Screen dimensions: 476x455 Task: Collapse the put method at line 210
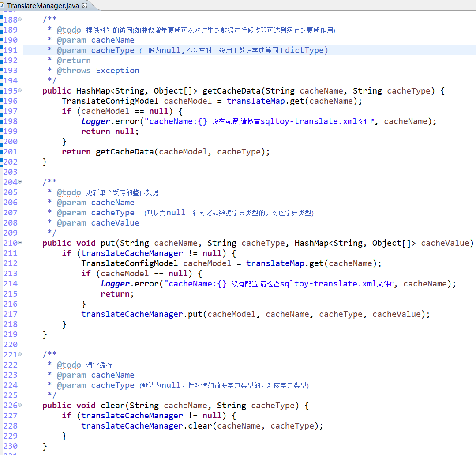(20, 242)
